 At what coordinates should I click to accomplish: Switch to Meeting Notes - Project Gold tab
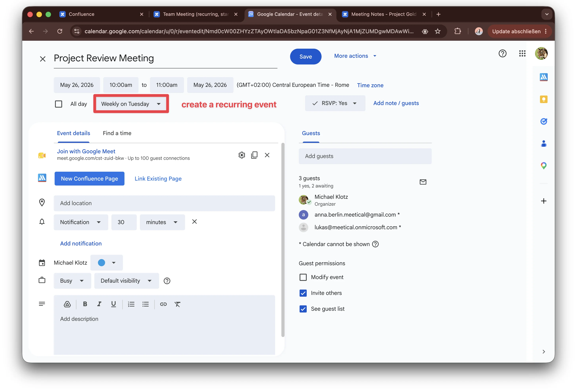point(384,14)
